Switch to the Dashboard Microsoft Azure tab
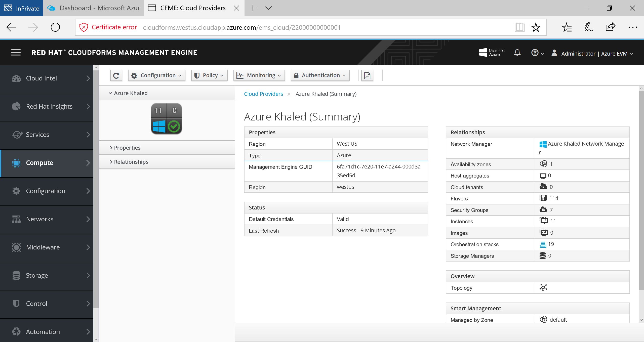This screenshot has height=342, width=644. click(x=94, y=8)
